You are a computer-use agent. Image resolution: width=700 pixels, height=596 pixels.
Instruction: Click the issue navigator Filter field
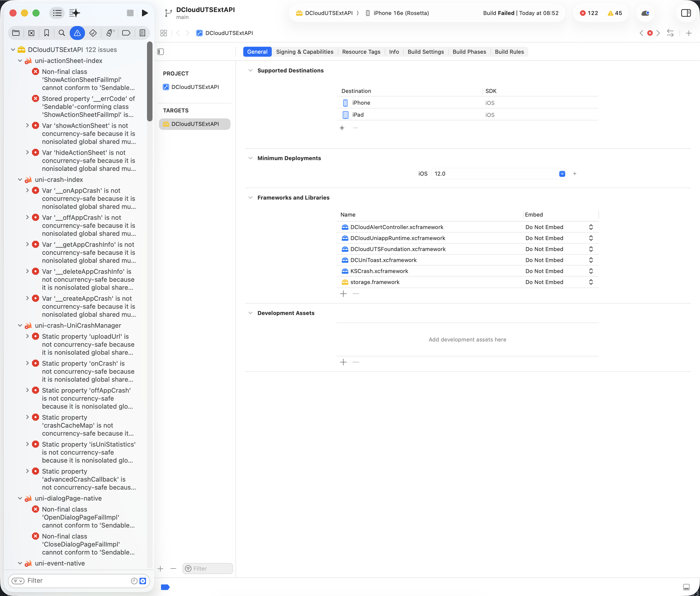[x=79, y=581]
